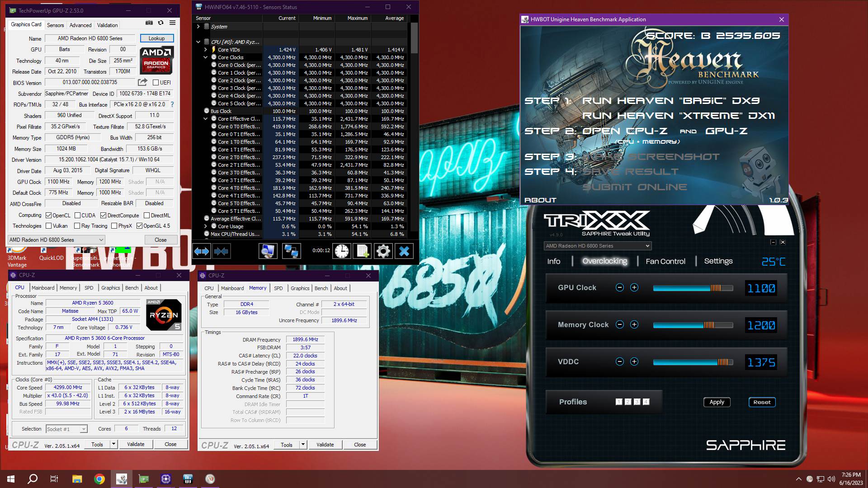Viewport: 868px width, 488px height.
Task: Toggle DirectML checkbox
Action: 147,216
